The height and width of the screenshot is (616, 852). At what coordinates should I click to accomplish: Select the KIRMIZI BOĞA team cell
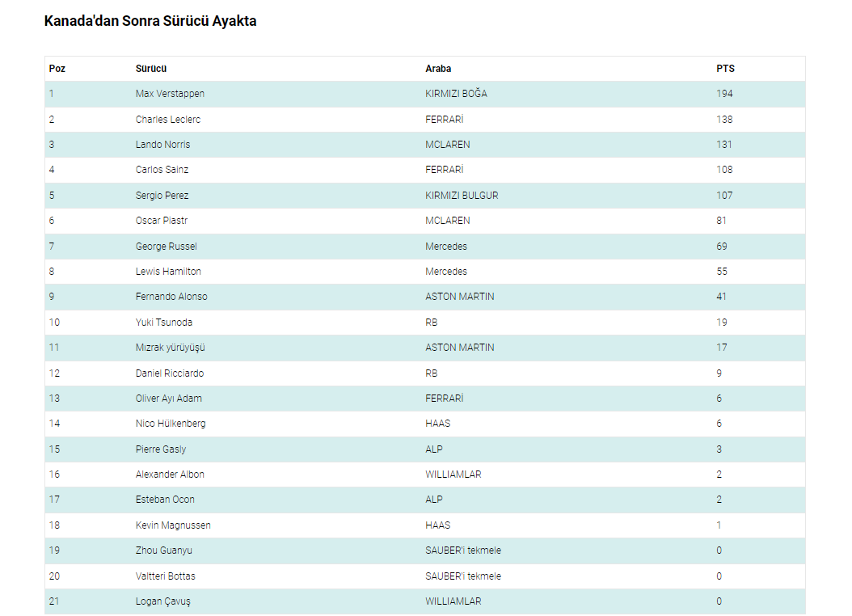coord(456,94)
